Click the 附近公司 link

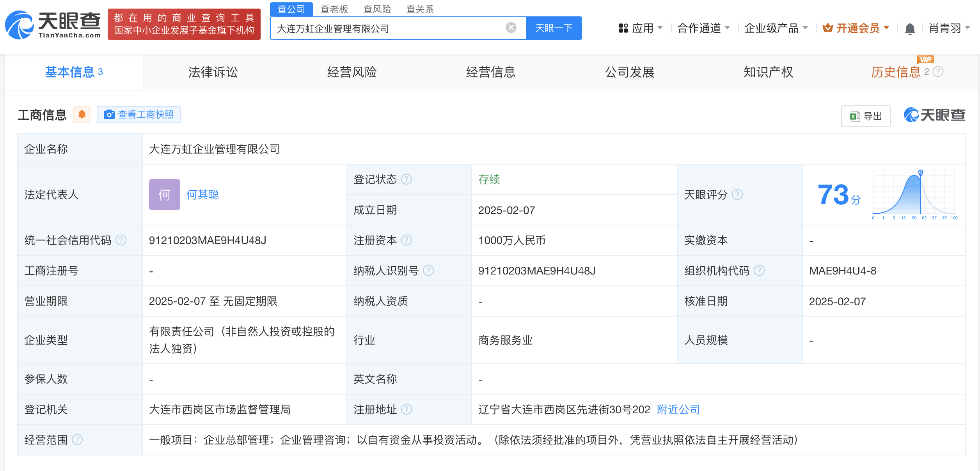(678, 409)
